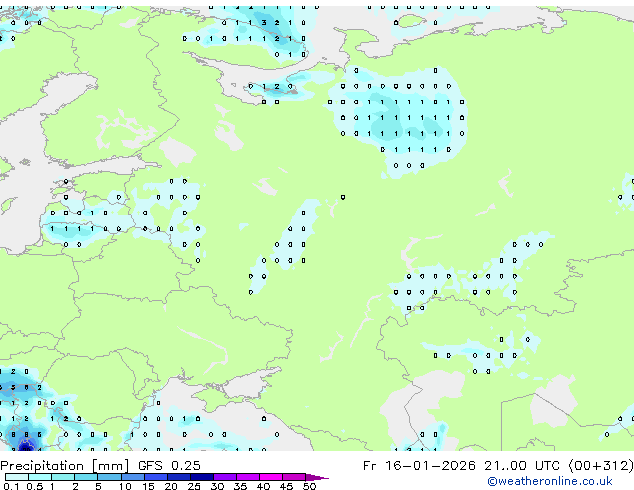The height and width of the screenshot is (490, 634).
Task: Click the "25" legend scale label
Action: (x=194, y=486)
